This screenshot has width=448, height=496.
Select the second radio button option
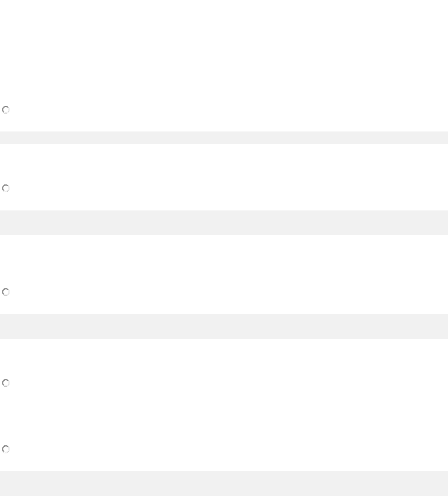(x=6, y=188)
